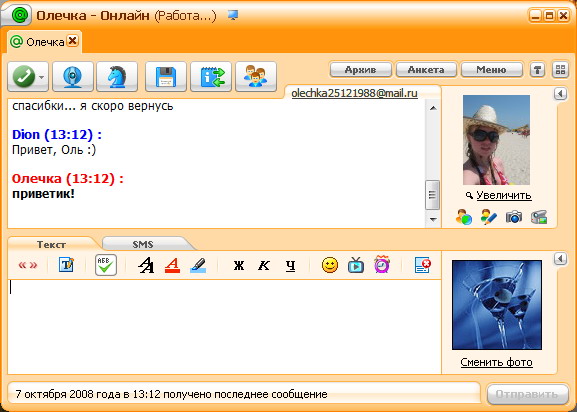Save conversation with the floppy disk icon
The width and height of the screenshot is (577, 412).
click(x=166, y=77)
